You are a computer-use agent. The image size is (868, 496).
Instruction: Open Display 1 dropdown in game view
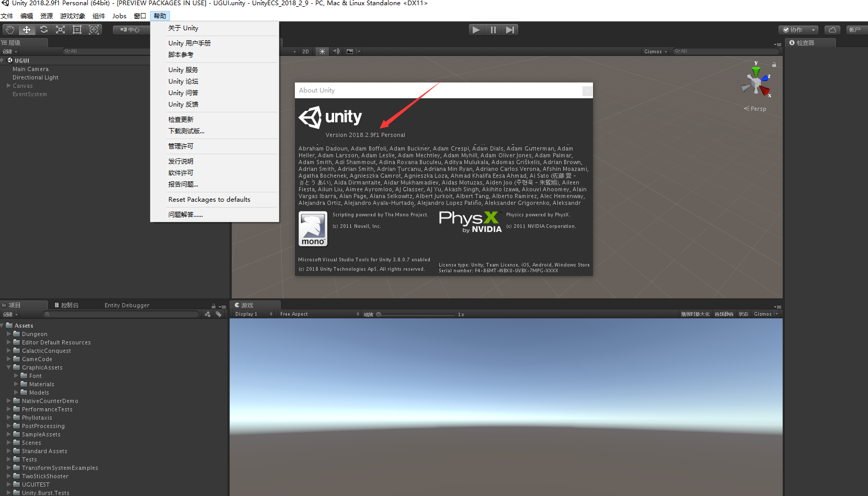(254, 314)
